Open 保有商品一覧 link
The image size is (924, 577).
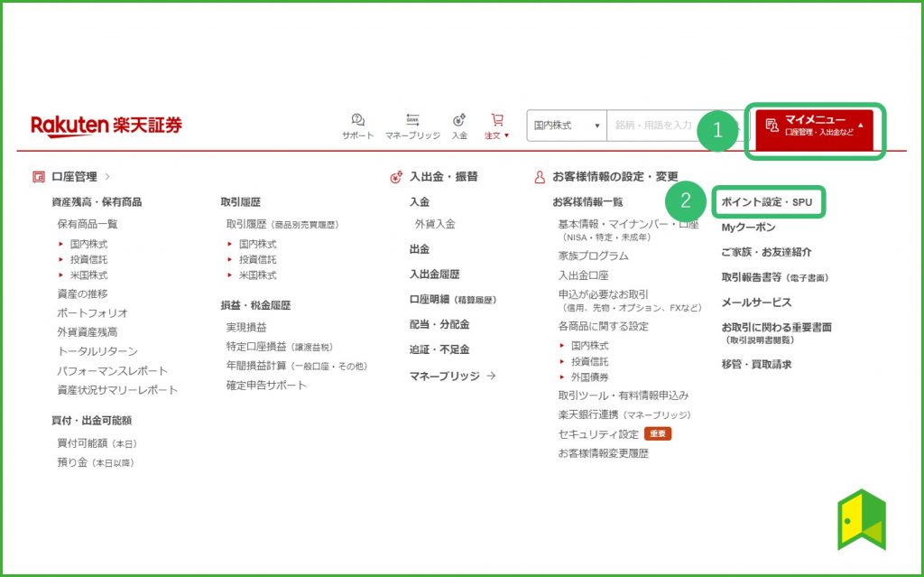(88, 224)
